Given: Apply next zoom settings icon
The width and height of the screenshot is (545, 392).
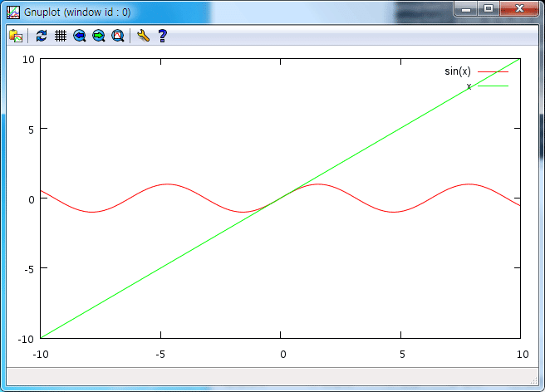Looking at the screenshot, I should point(99,36).
